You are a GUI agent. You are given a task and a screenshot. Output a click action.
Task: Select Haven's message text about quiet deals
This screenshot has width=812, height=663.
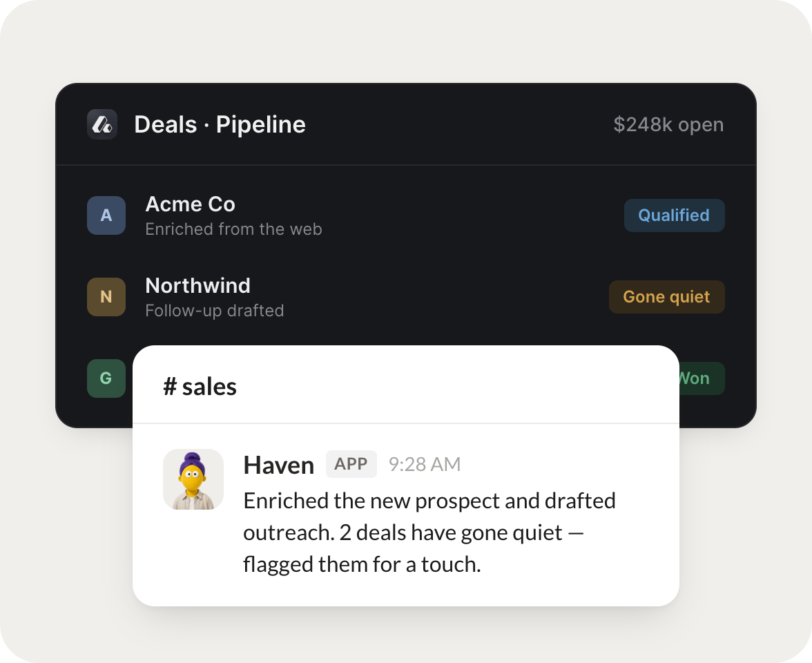[x=429, y=532]
